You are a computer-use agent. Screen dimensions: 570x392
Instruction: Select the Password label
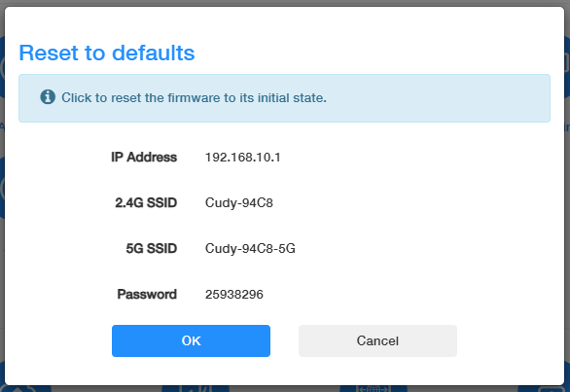coord(147,294)
